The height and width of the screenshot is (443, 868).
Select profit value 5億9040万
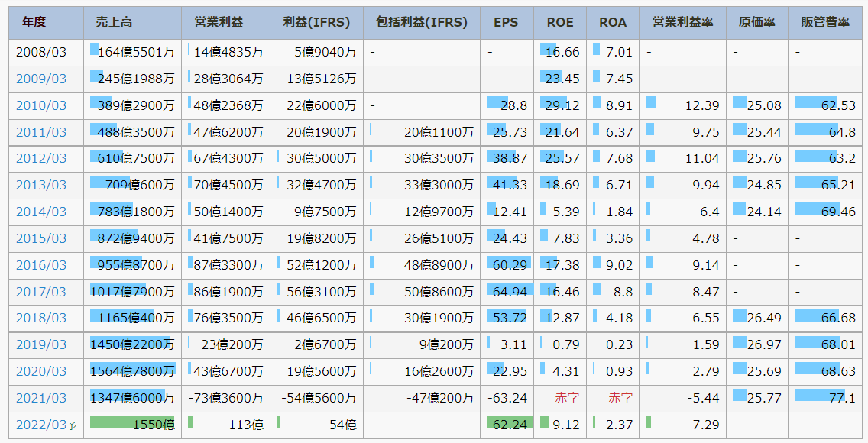[325, 53]
